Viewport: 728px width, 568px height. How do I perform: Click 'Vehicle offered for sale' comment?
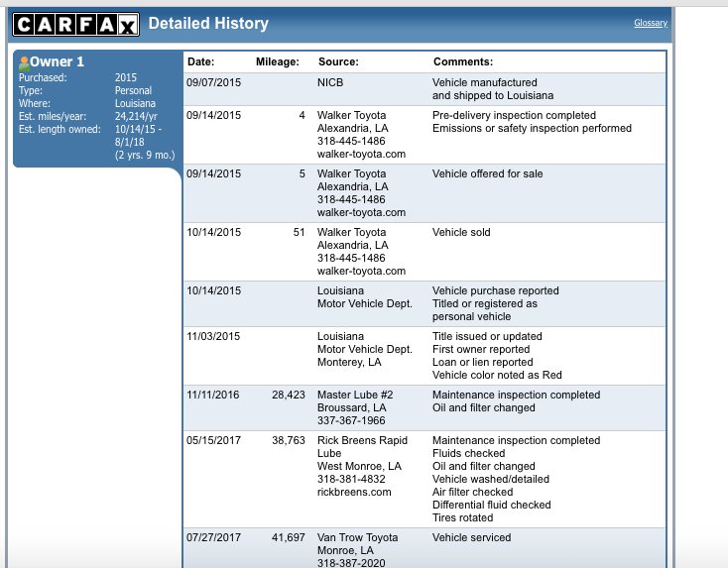coord(487,173)
